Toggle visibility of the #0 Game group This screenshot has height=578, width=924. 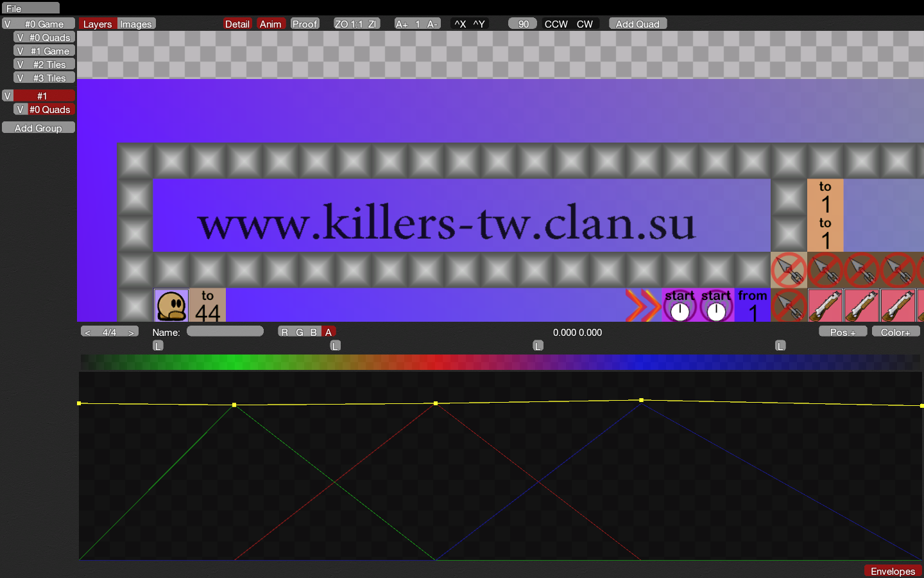8,24
